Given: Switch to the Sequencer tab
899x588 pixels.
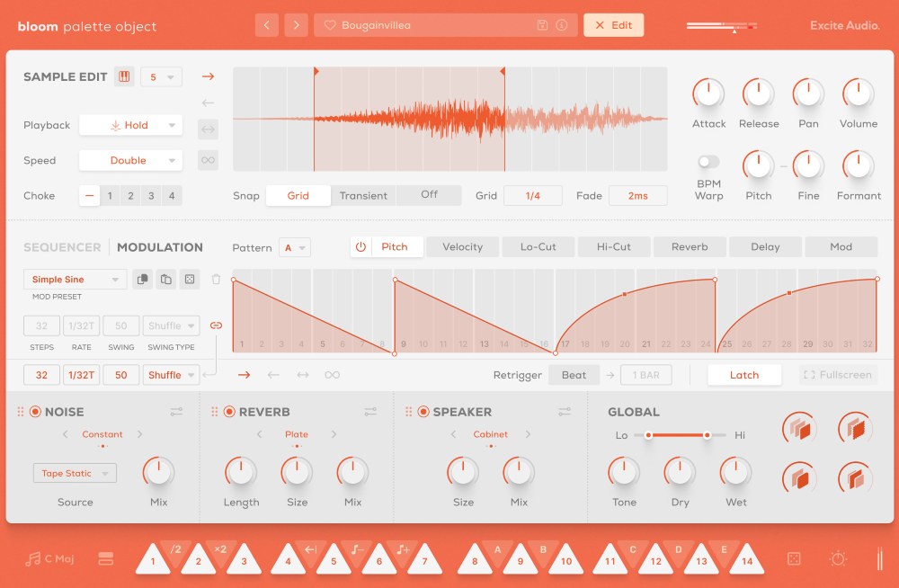Looking at the screenshot, I should point(62,247).
